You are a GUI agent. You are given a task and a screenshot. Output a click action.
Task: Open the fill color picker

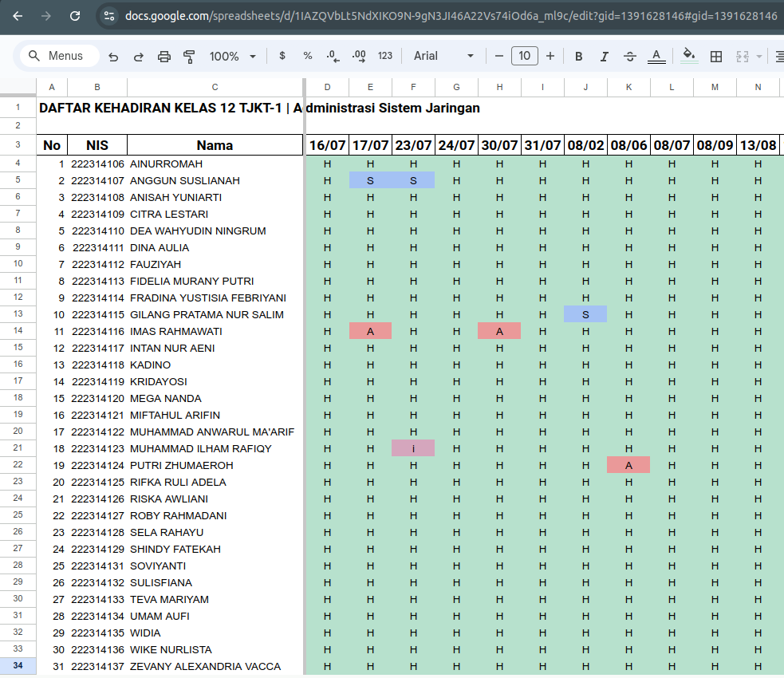click(689, 56)
